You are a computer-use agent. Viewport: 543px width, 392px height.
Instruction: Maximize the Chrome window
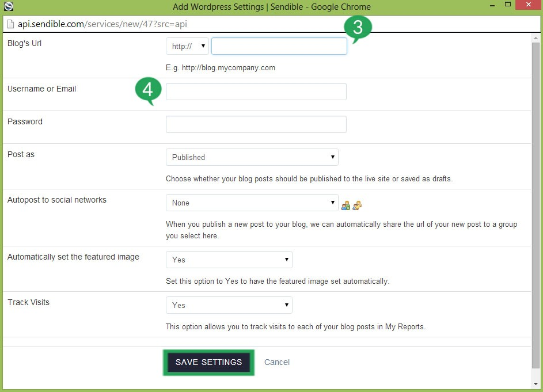click(x=508, y=5)
